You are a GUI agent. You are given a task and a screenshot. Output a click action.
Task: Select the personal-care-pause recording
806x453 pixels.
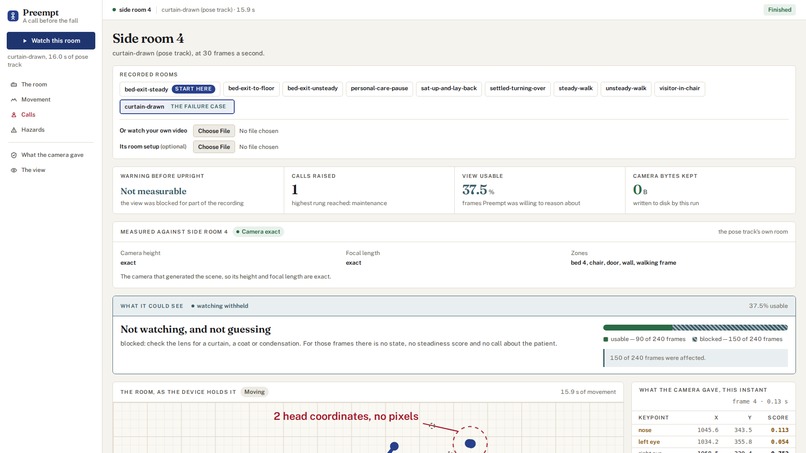(379, 88)
